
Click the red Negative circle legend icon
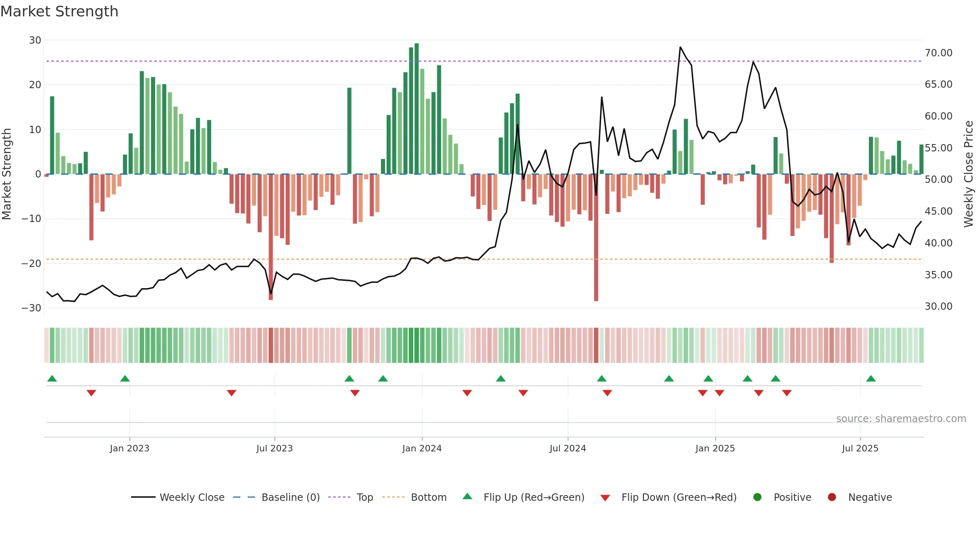(832, 497)
